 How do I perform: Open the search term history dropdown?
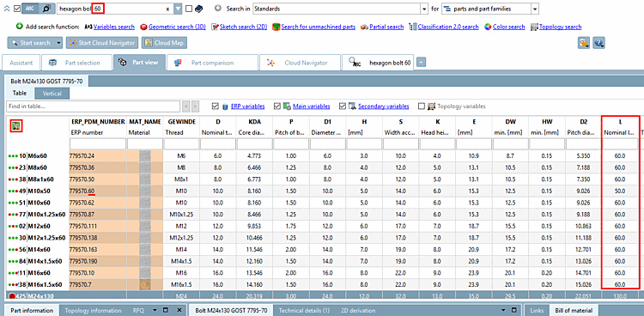[178, 9]
